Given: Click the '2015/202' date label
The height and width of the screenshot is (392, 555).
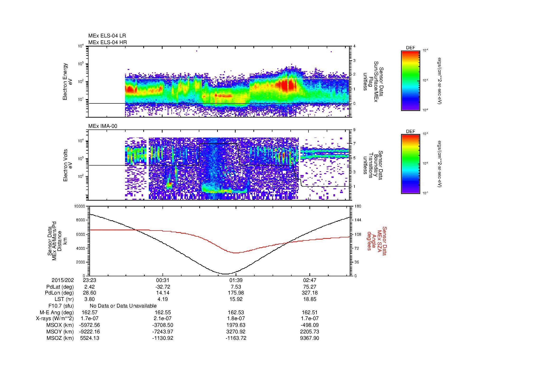Looking at the screenshot, I should 63,280.
